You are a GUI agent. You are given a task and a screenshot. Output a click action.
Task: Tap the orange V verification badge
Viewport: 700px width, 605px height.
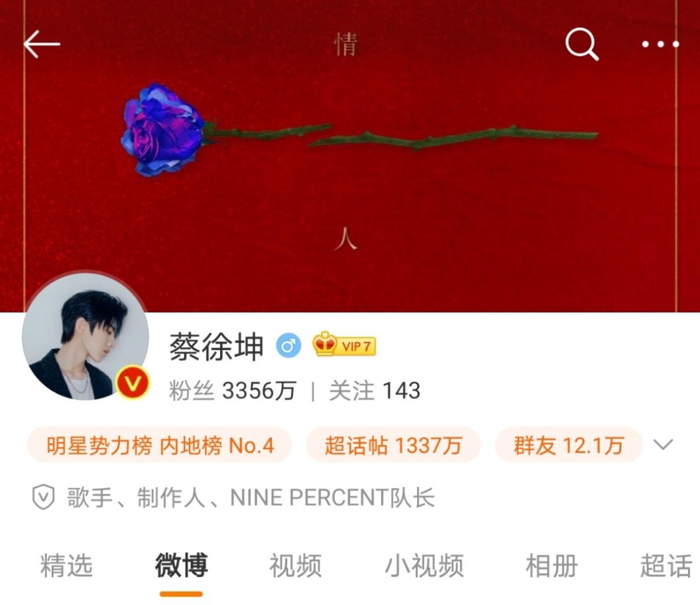click(x=132, y=383)
